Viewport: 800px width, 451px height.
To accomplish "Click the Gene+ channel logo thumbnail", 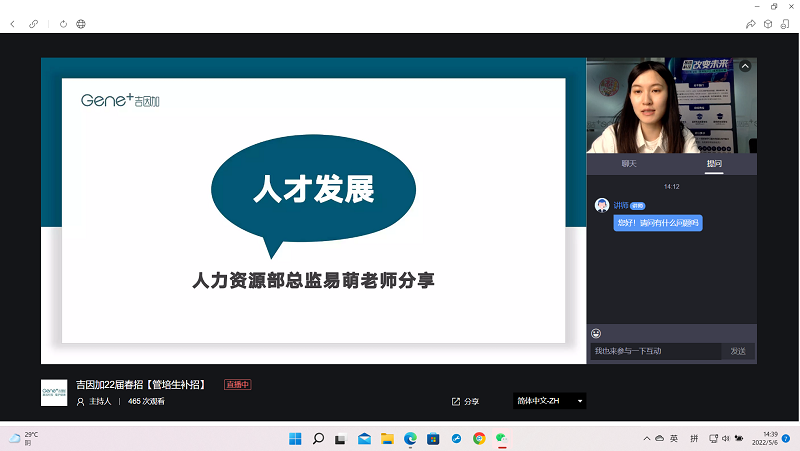I will click(54, 392).
